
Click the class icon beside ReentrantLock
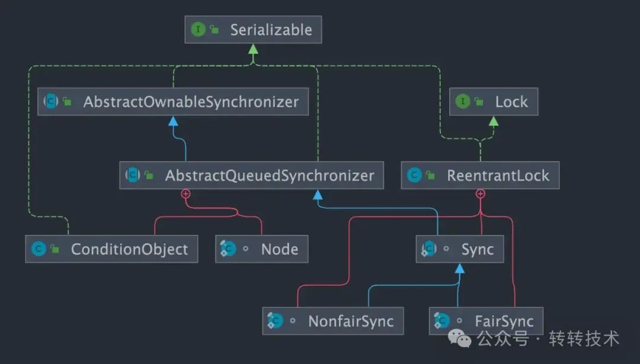click(415, 175)
